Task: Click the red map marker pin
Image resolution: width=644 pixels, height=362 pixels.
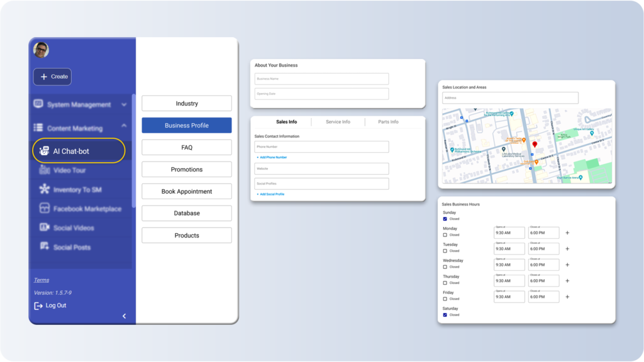Action: point(534,143)
